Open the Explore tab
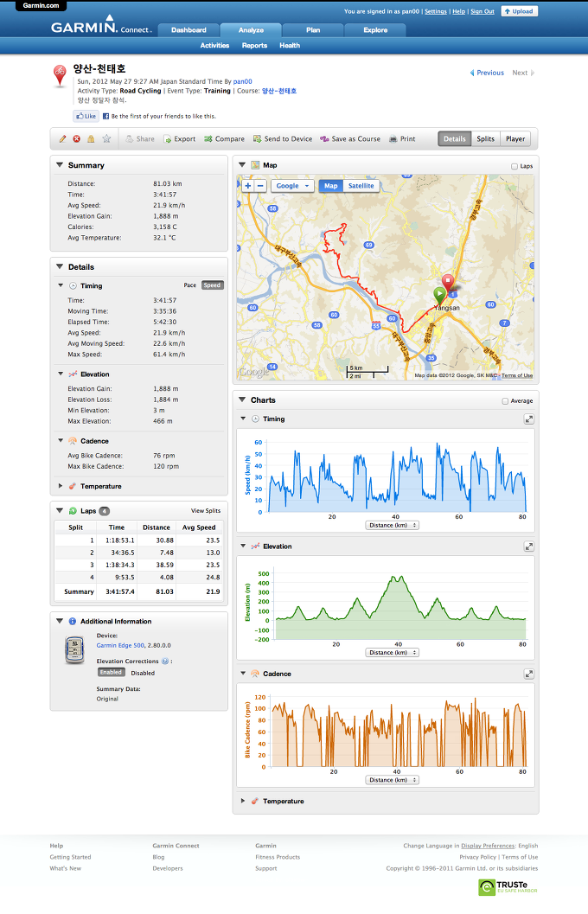This screenshot has height=914, width=588. (375, 30)
